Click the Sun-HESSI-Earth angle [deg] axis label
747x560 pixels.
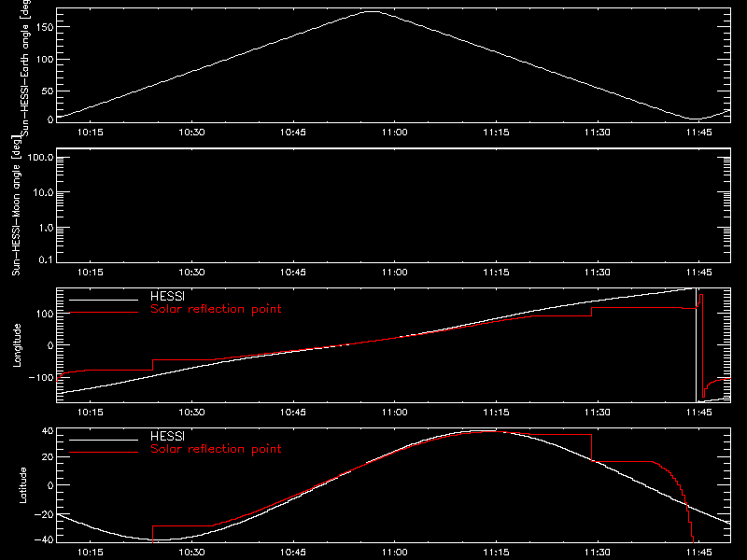[24, 67]
